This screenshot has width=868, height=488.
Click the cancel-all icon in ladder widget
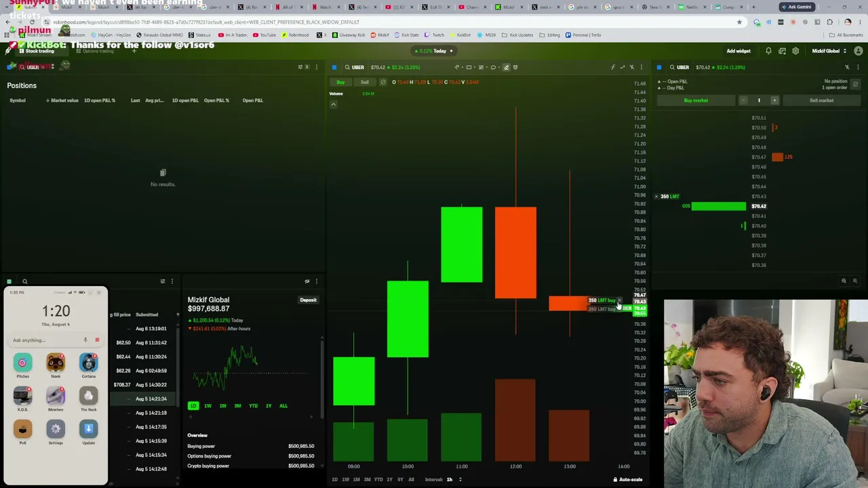pyautogui.click(x=855, y=84)
